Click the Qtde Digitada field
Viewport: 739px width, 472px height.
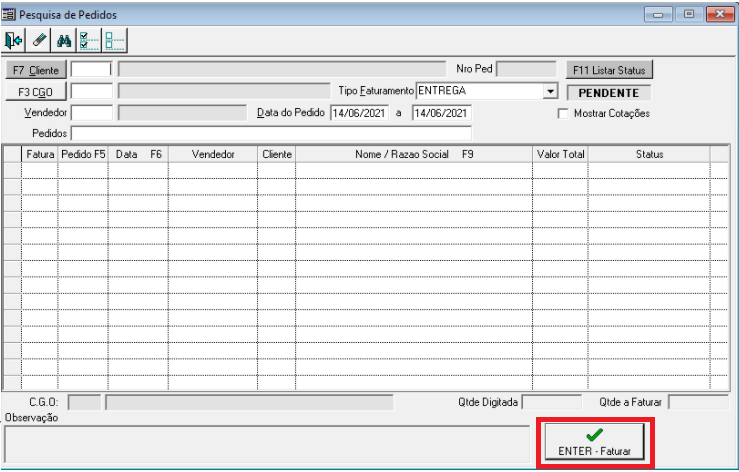[x=552, y=402]
